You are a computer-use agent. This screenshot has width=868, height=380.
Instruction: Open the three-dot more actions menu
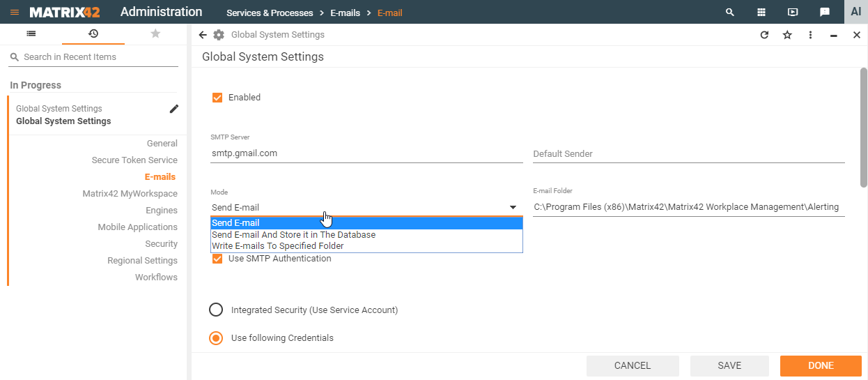(811, 35)
